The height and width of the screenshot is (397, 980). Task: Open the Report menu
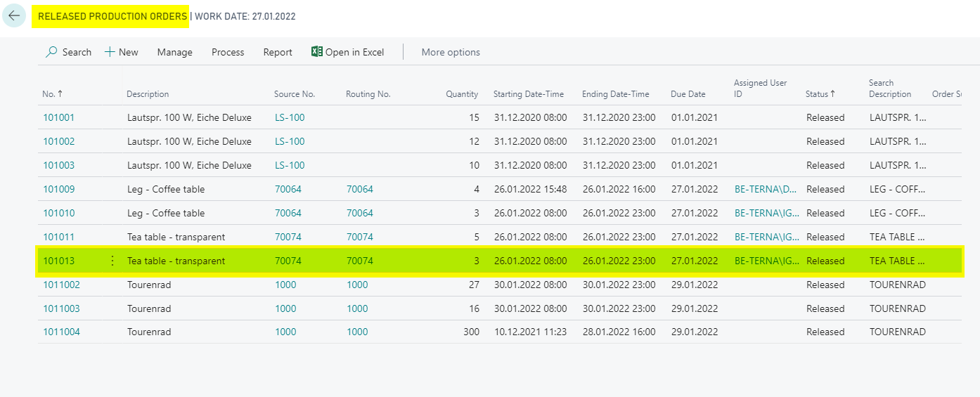[278, 52]
